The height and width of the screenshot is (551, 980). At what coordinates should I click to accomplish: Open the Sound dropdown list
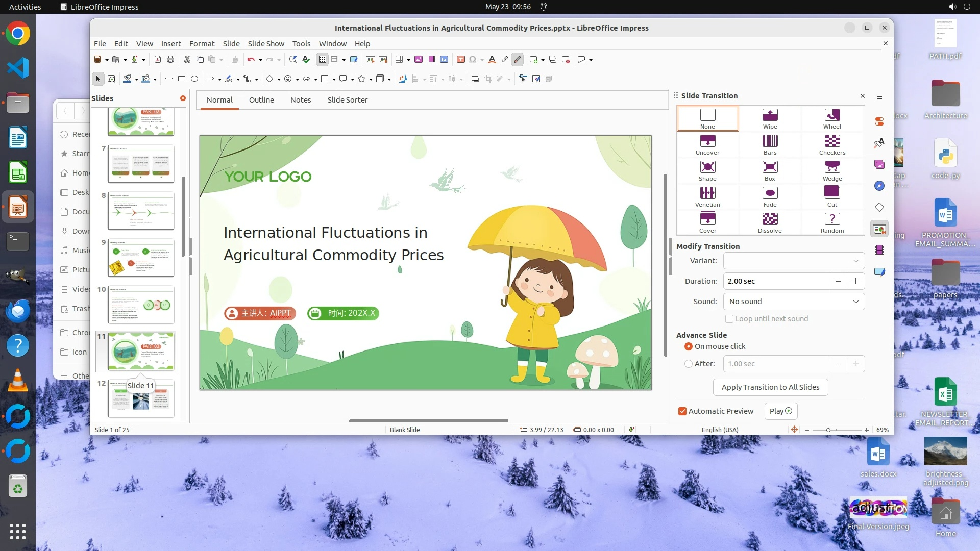(x=794, y=302)
